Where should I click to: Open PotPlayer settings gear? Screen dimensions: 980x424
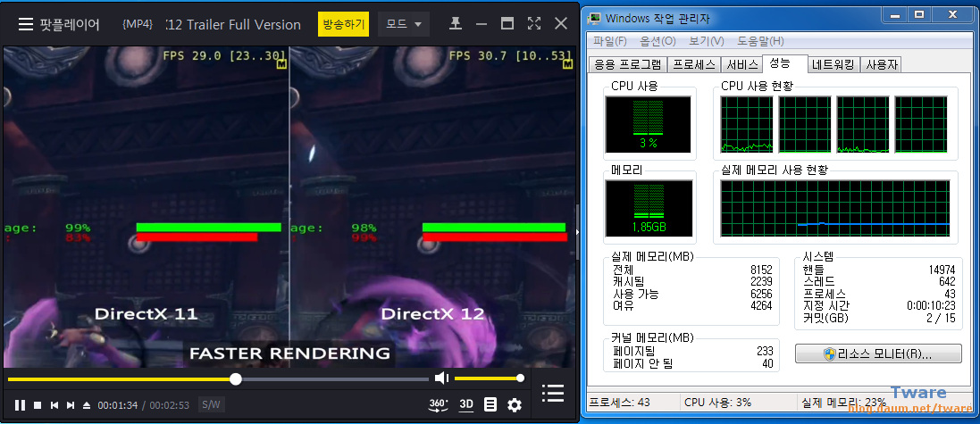tap(515, 405)
